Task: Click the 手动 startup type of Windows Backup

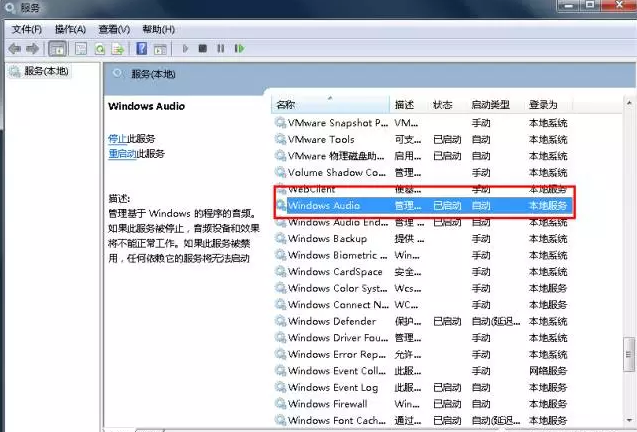Action: point(481,238)
